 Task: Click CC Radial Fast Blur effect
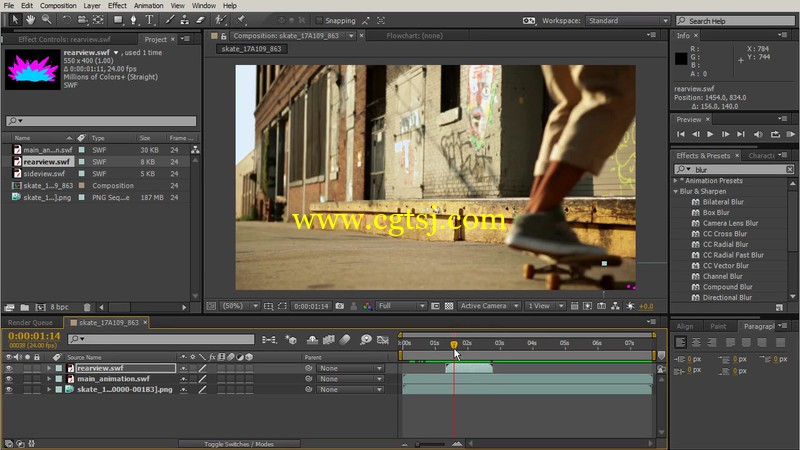(x=733, y=255)
